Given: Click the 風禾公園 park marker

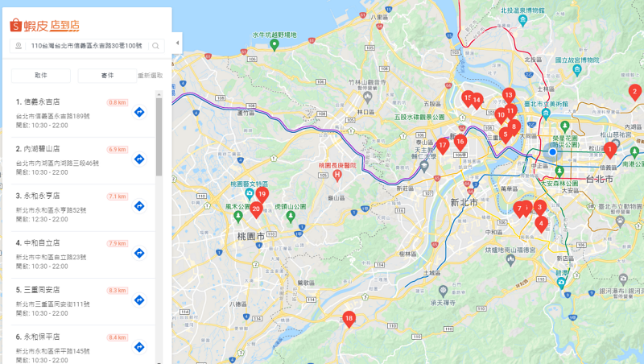Looking at the screenshot, I should click(x=237, y=216).
